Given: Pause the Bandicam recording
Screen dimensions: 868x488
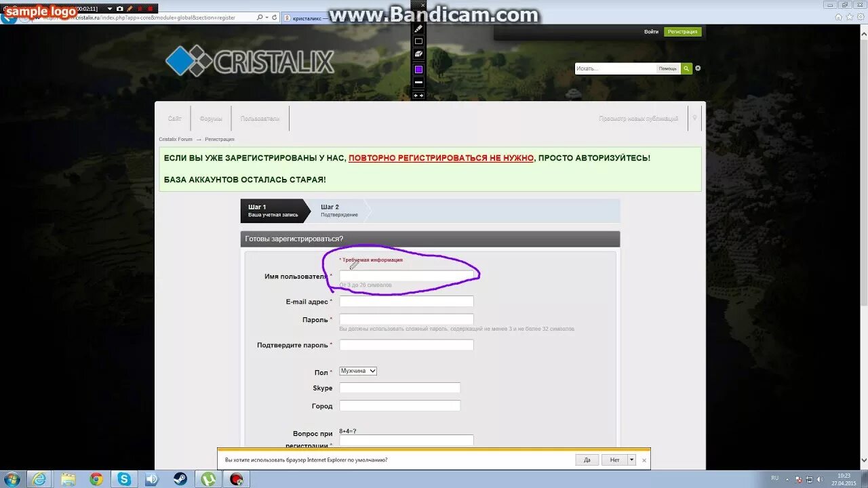Looking at the screenshot, I should tap(140, 9).
